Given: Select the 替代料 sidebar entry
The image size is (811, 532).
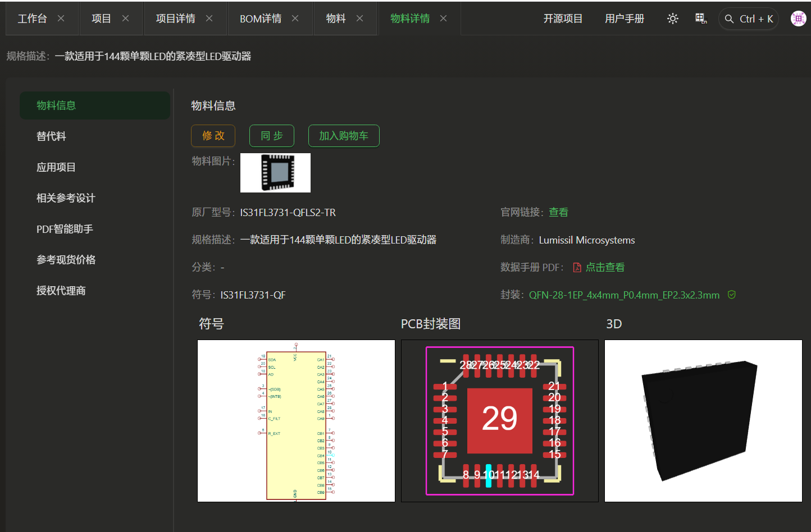Looking at the screenshot, I should click(52, 136).
